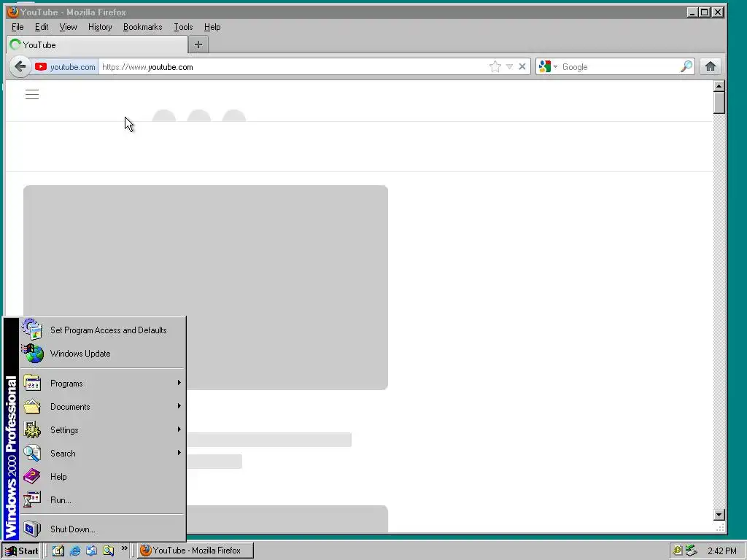Go to the Firefox home page button
This screenshot has height=560, width=747.
[711, 66]
